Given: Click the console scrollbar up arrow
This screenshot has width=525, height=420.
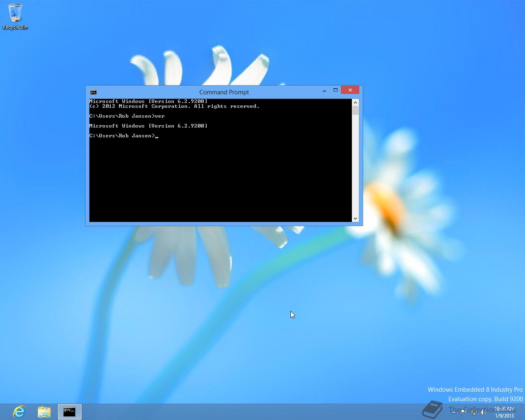Looking at the screenshot, I should [355, 103].
